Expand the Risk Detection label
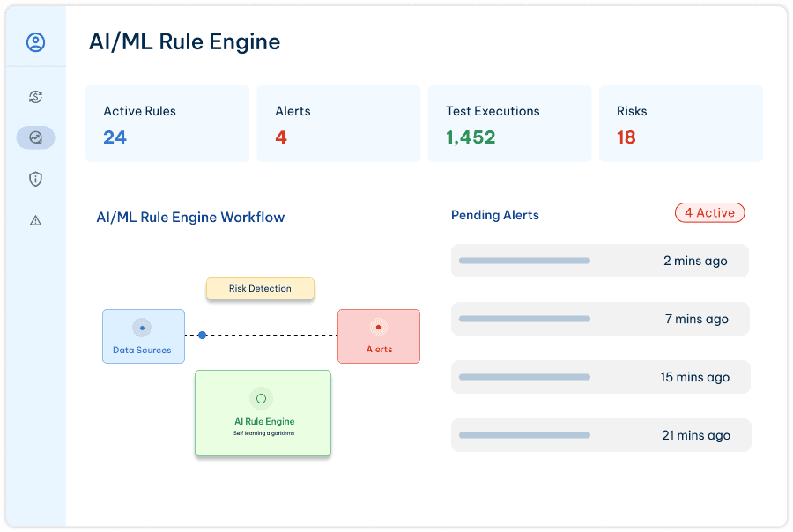 pyautogui.click(x=260, y=288)
